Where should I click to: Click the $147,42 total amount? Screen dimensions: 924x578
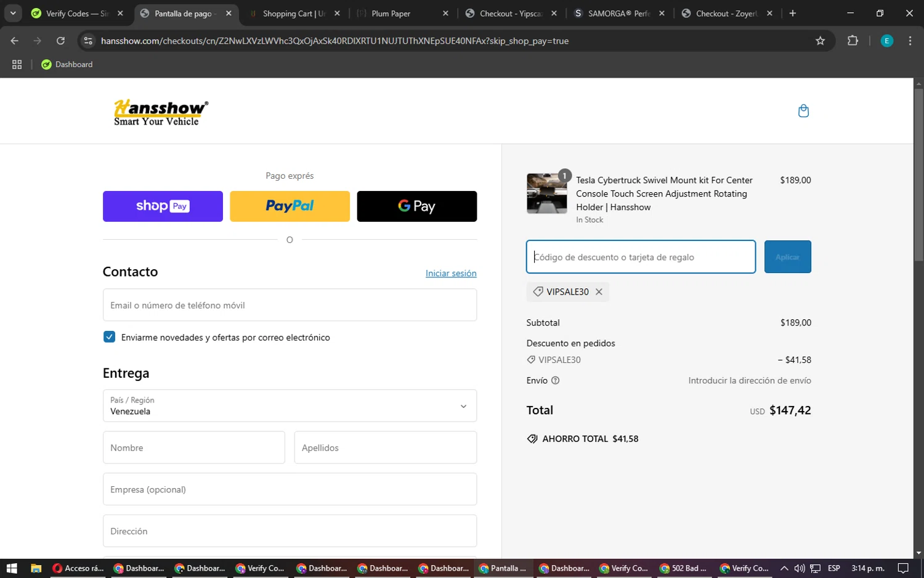pos(790,410)
